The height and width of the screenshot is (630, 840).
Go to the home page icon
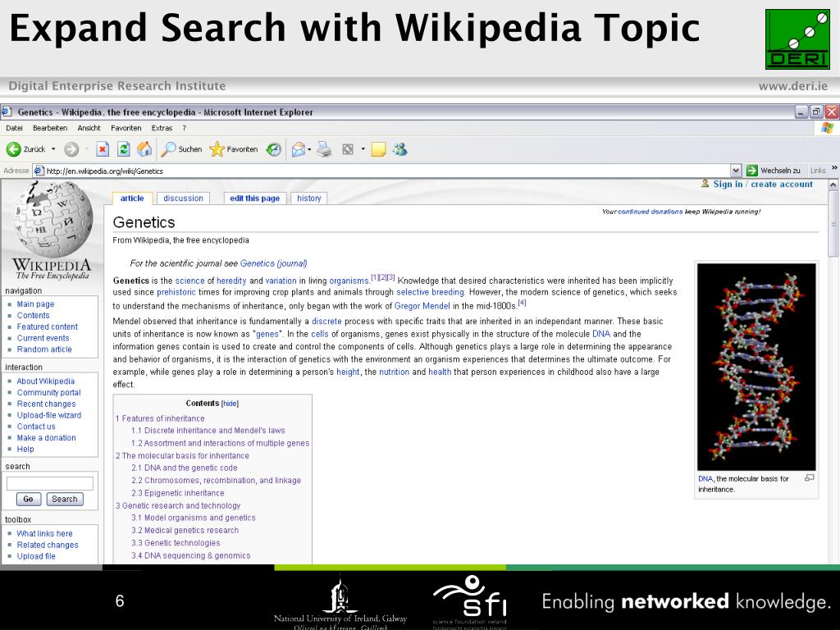click(x=144, y=149)
